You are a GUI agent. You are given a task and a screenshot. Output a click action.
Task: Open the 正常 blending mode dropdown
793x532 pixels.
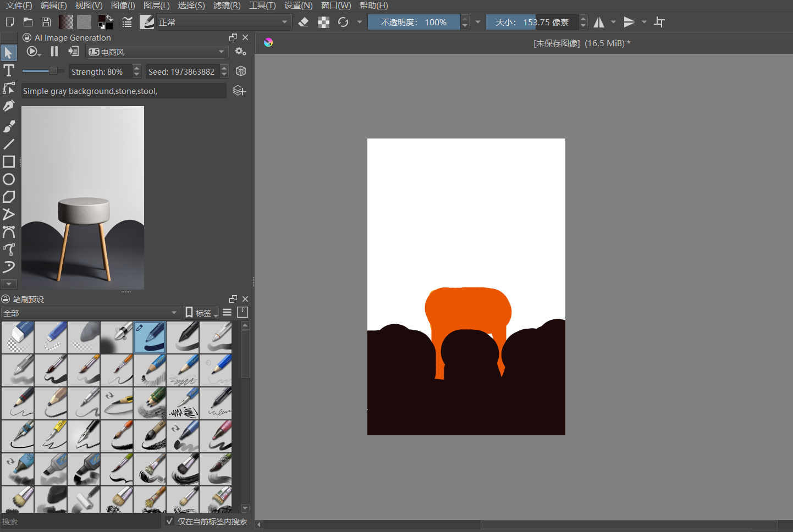[x=223, y=23]
